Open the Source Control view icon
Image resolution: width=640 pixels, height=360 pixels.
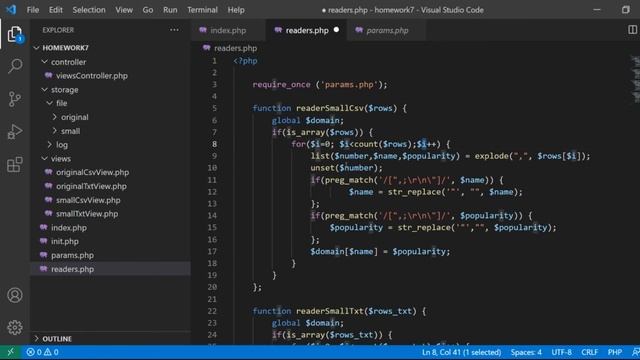coord(15,99)
